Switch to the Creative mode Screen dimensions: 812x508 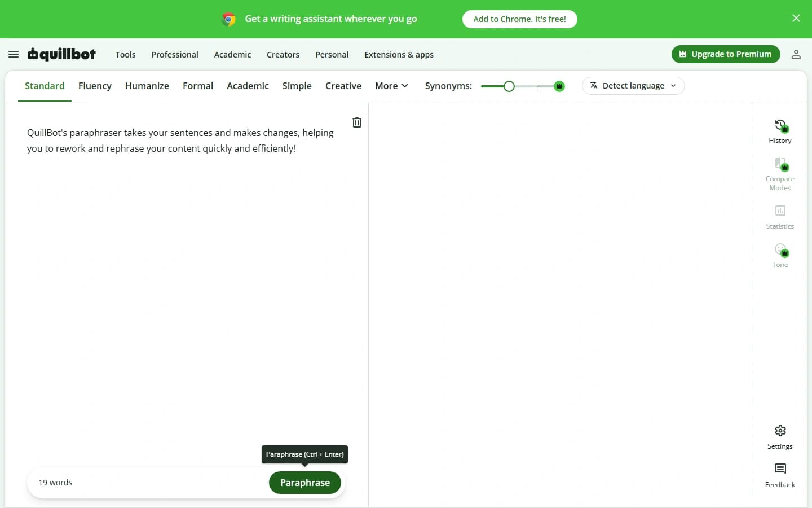coord(343,86)
